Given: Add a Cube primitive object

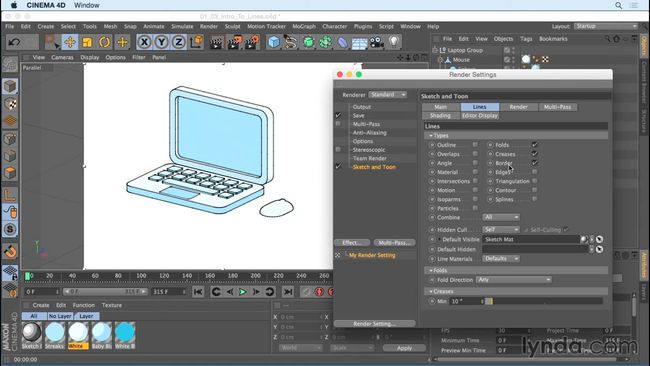Looking at the screenshot, I should 274,42.
